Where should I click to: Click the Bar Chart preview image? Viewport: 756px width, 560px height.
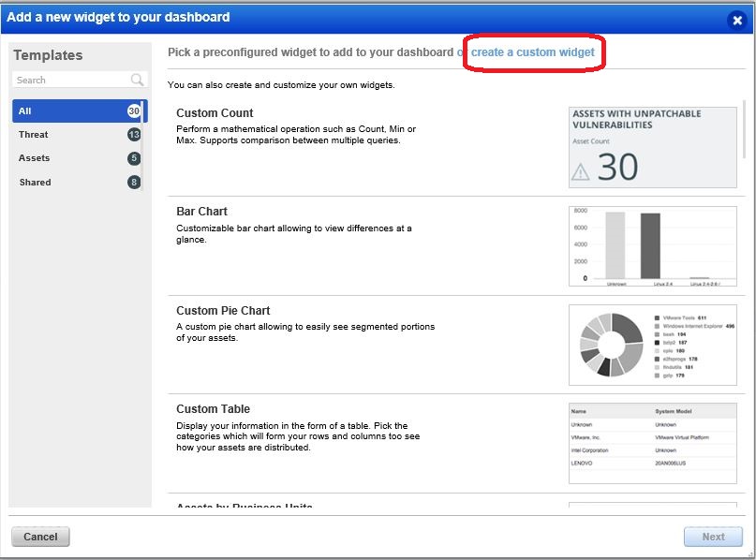click(652, 245)
